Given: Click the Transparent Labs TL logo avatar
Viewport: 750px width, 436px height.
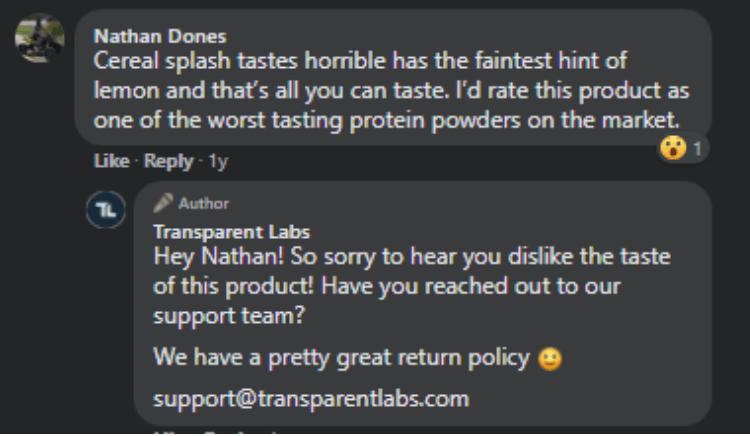Looking at the screenshot, I should [x=106, y=209].
